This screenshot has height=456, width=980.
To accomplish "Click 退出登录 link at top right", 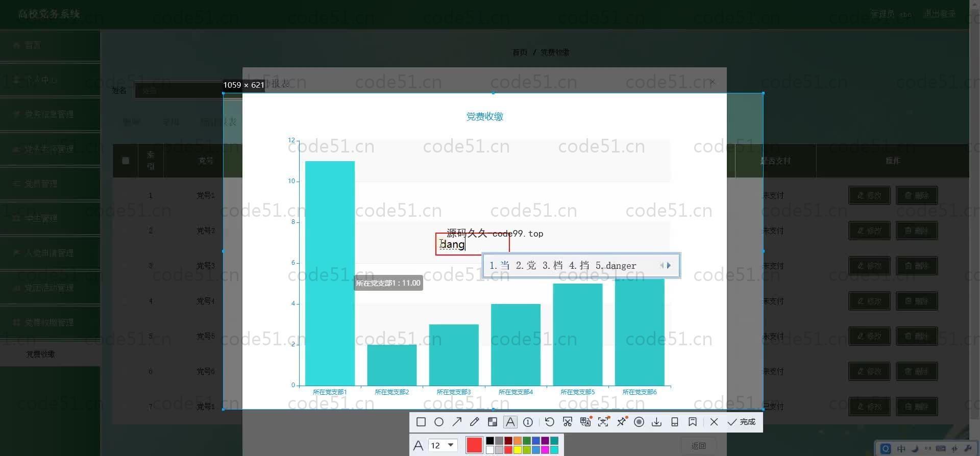I will click(939, 14).
